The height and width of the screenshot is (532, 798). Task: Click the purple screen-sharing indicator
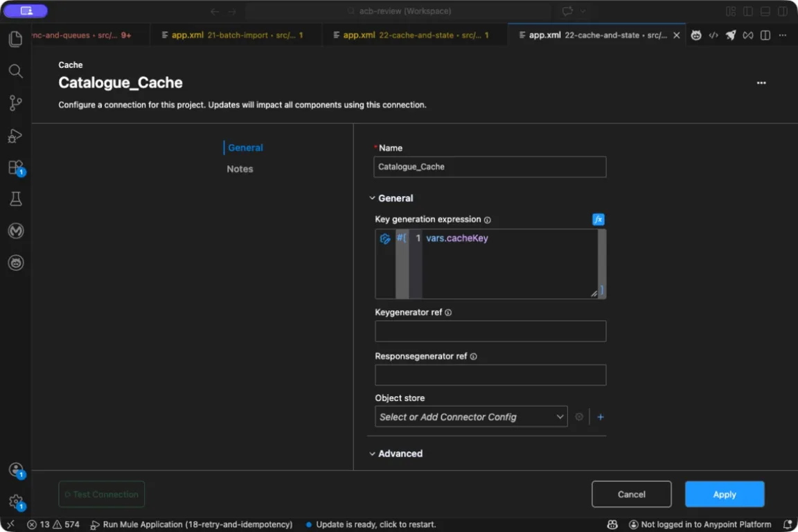[26, 10]
